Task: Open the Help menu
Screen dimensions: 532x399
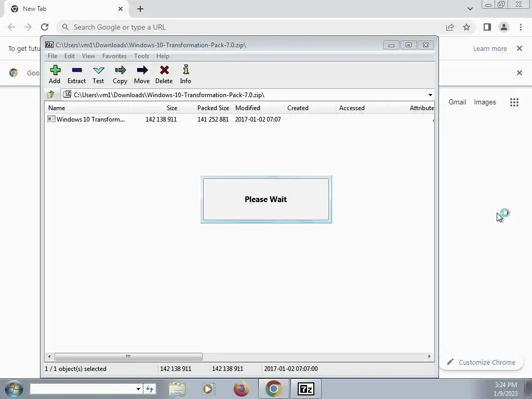Action: (x=163, y=56)
